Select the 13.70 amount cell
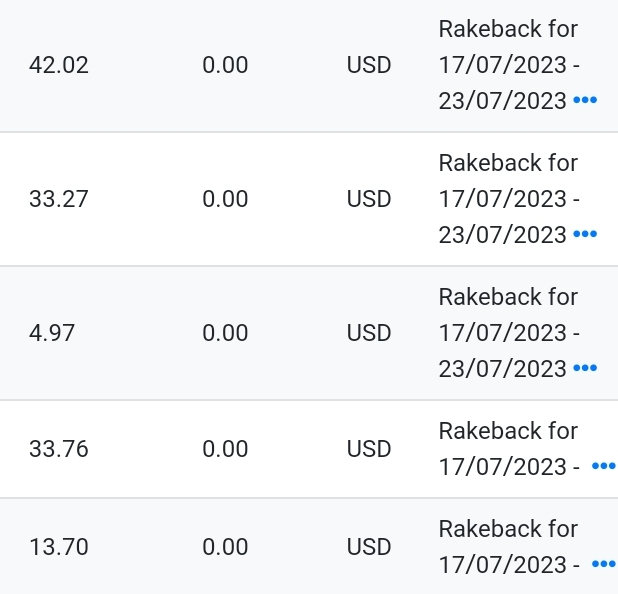This screenshot has width=618, height=594. [x=59, y=547]
